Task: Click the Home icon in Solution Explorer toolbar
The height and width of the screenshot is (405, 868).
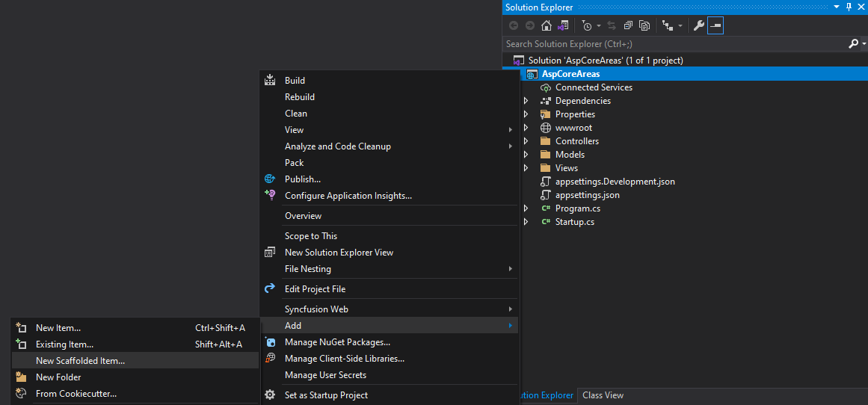Action: pyautogui.click(x=546, y=25)
